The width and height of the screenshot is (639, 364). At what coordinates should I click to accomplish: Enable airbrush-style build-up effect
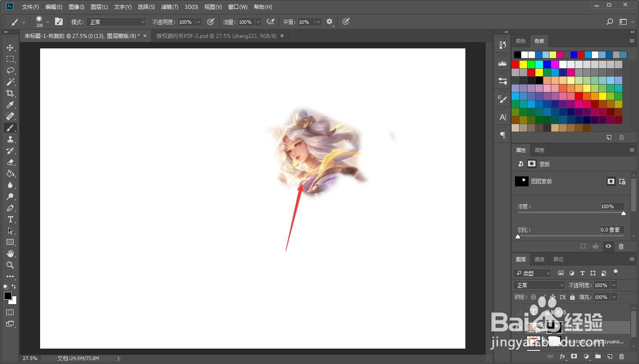[271, 22]
